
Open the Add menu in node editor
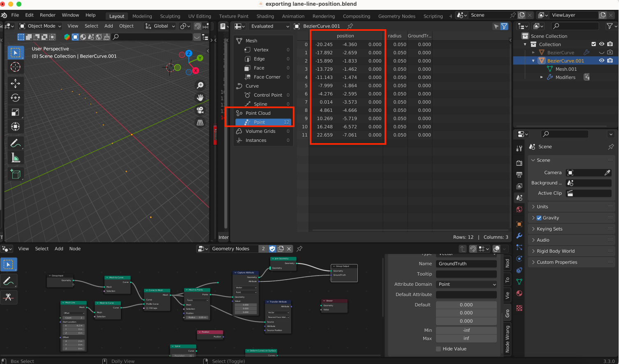59,249
